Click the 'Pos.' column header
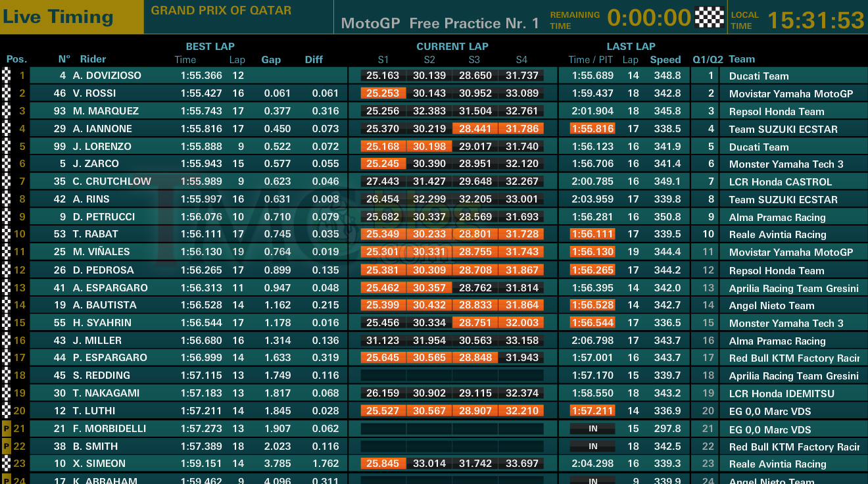Viewport: 868px width, 484px height. click(x=16, y=59)
